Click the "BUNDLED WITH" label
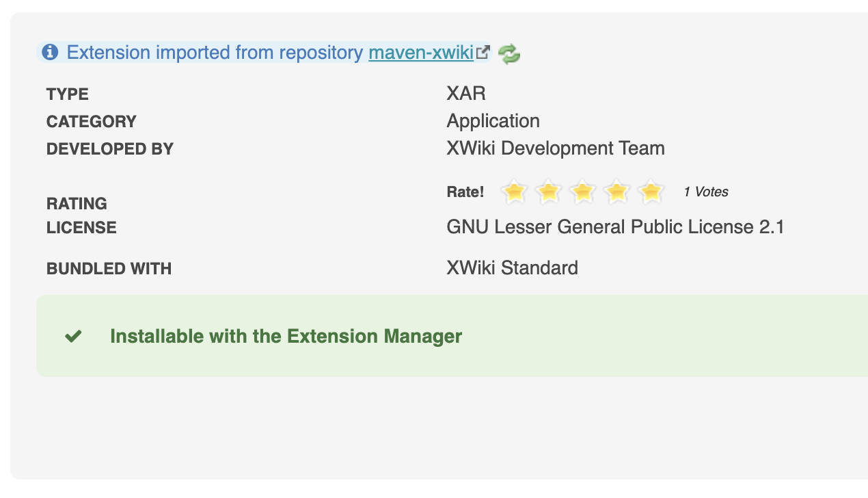868x498 pixels. 109,269
